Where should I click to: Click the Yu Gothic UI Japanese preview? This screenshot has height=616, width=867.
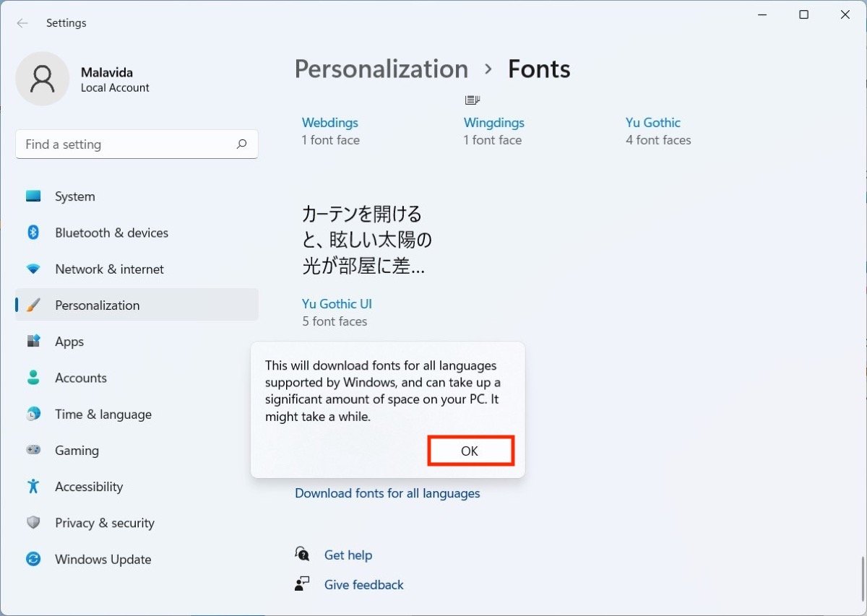pos(367,240)
